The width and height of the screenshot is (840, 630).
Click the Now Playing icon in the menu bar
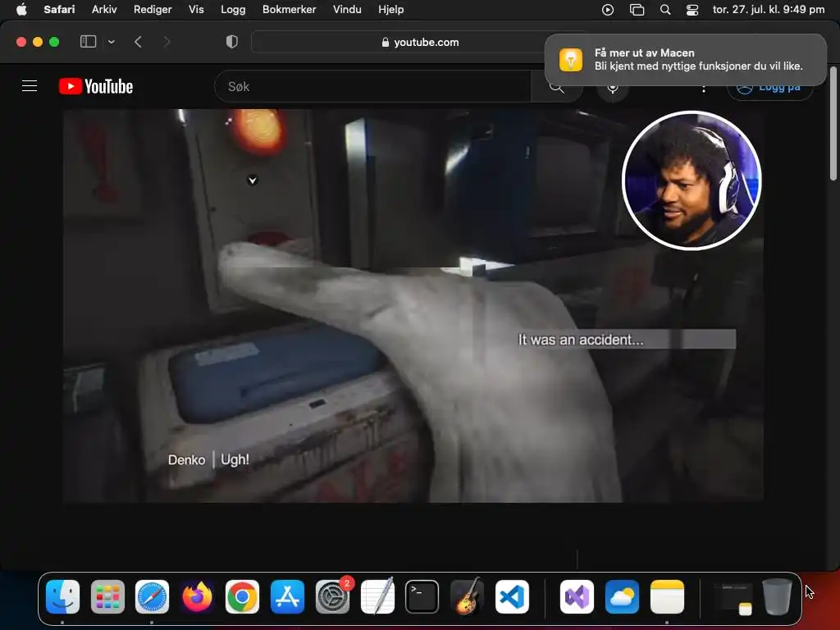pos(608,10)
